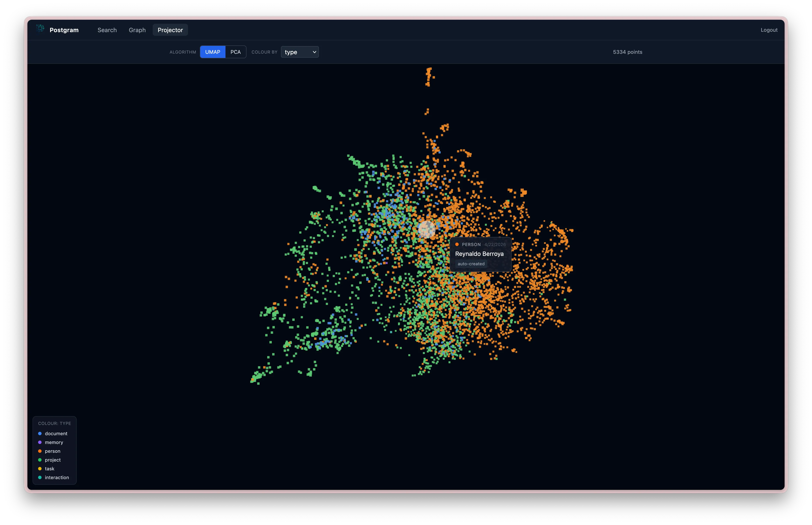Click the 'COLOUR: TYPE' legend heading
The width and height of the screenshot is (812, 525).
(54, 423)
